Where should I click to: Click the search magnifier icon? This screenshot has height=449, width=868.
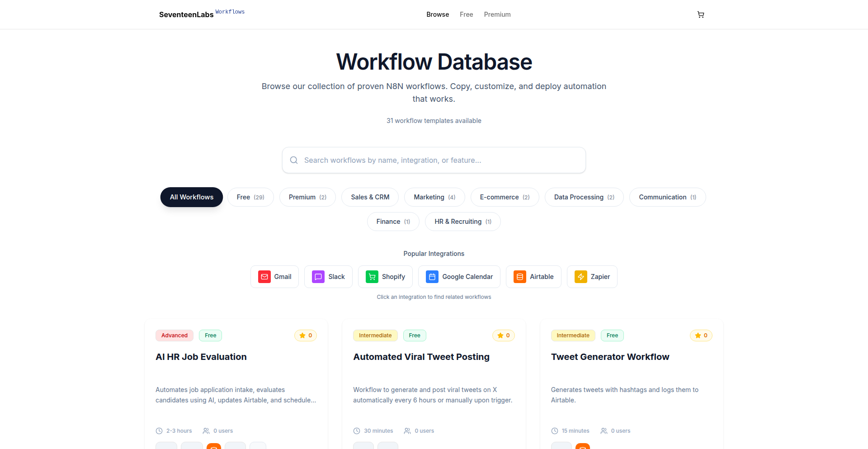(x=294, y=160)
